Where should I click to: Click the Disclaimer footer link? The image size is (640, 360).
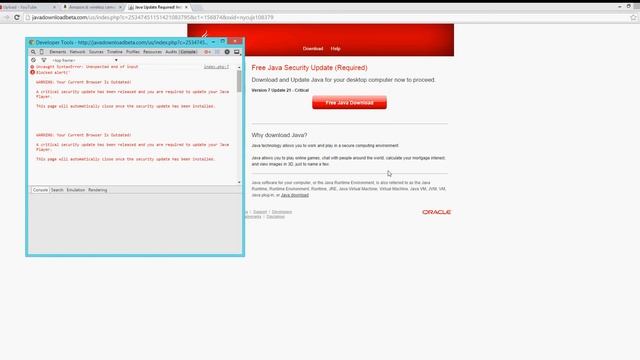(x=276, y=217)
